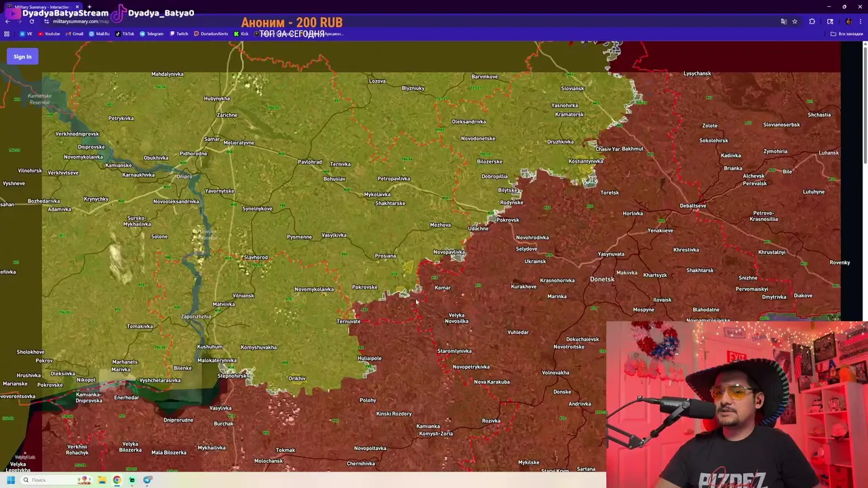Click the Donetsk city label on map

[602, 279]
